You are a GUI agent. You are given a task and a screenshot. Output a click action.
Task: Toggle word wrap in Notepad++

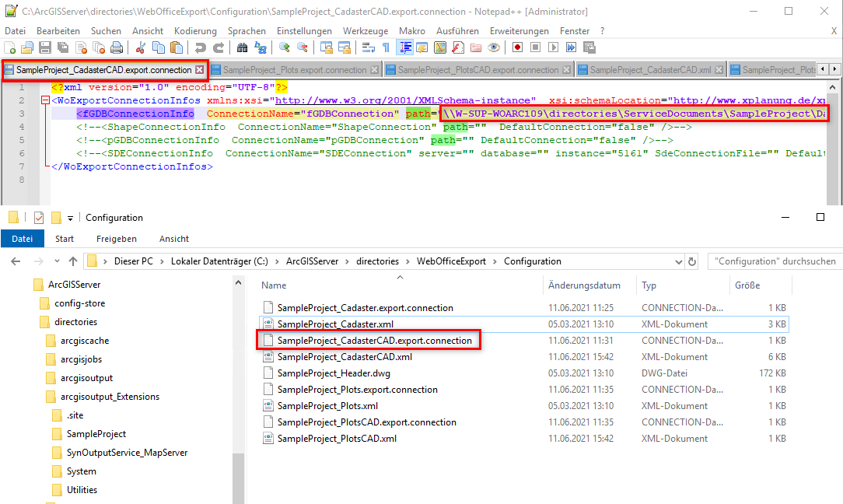368,47
